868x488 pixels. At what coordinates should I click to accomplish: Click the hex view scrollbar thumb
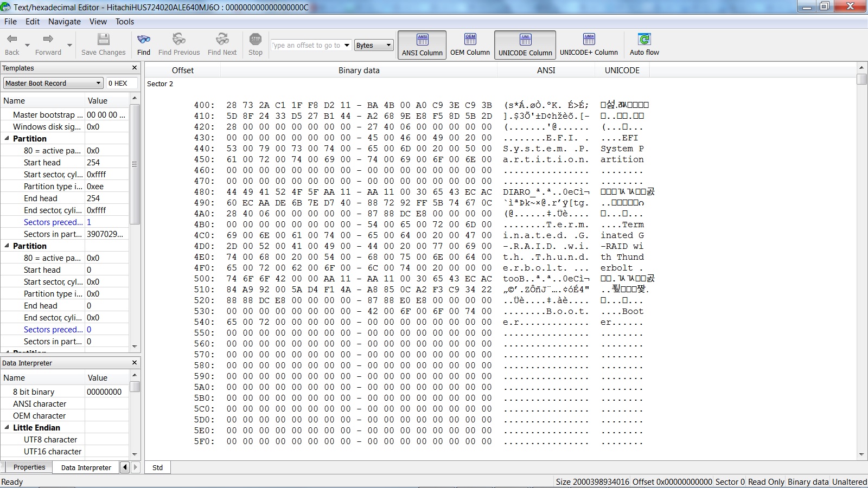[861, 79]
